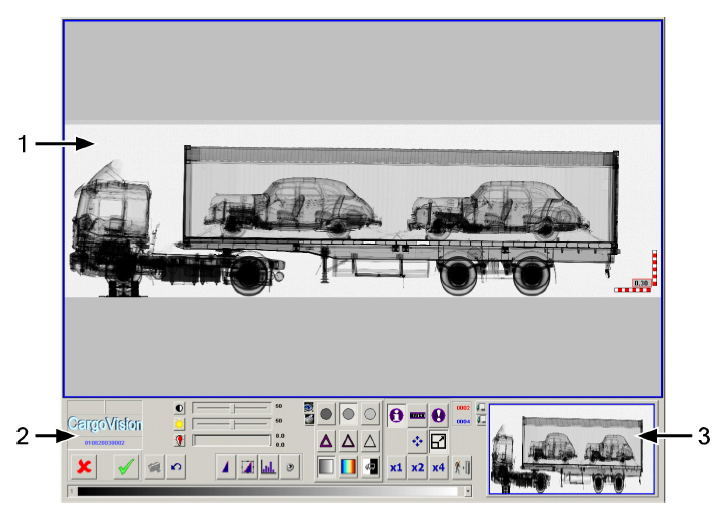Select the four-arrow pan tool
Screen dimensions: 722x510
pos(417,440)
